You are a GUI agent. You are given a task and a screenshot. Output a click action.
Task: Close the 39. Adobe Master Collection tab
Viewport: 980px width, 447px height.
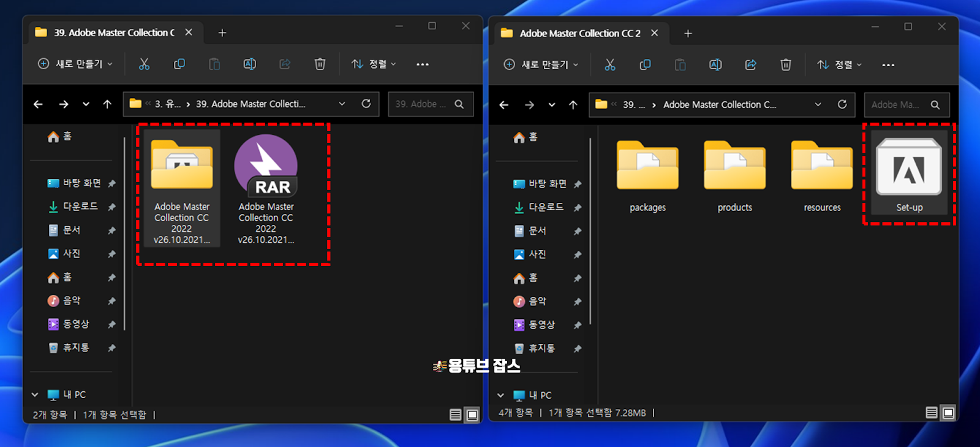pos(189,32)
